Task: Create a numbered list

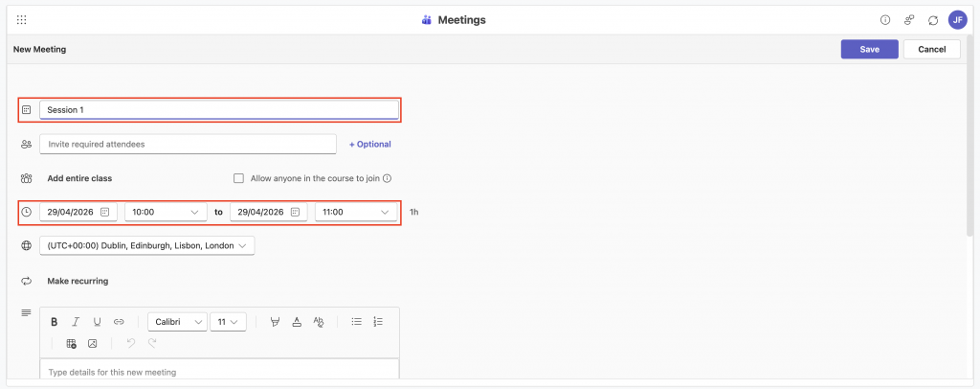Action: tap(378, 322)
